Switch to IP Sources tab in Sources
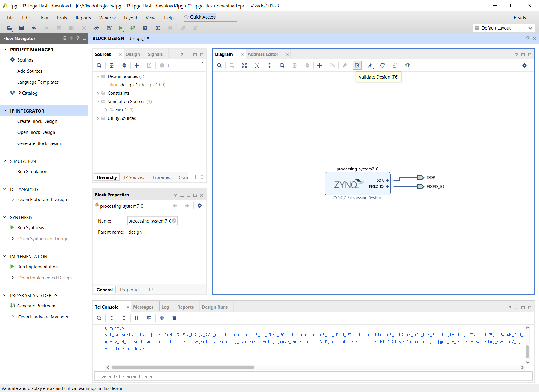Screen dimensions: 539x392 pyautogui.click(x=134, y=177)
